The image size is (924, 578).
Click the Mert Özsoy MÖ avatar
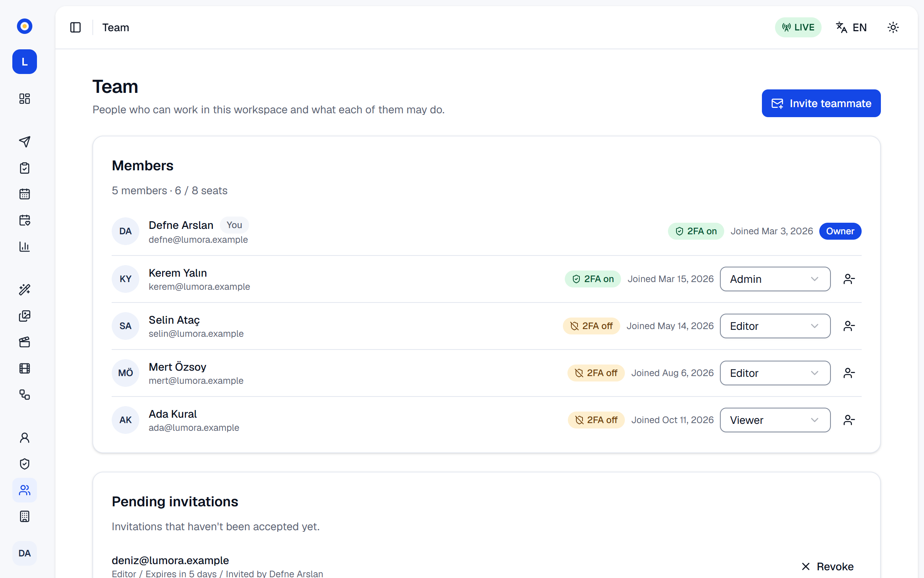coord(126,373)
